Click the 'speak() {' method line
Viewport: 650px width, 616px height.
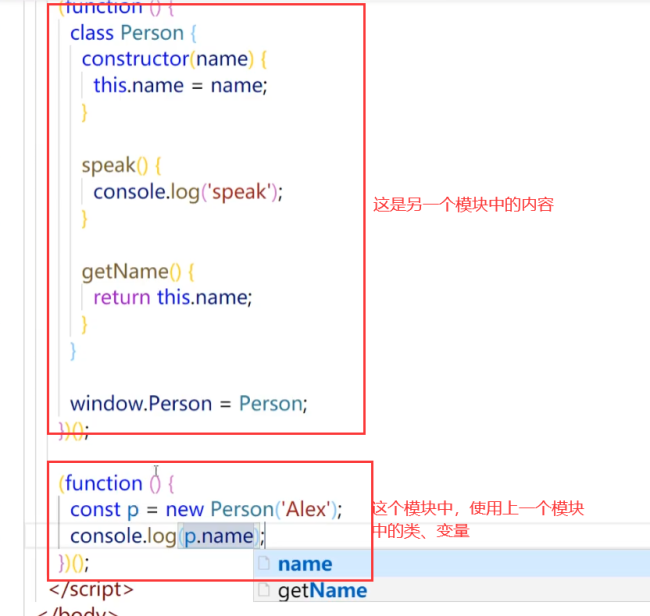click(x=121, y=165)
